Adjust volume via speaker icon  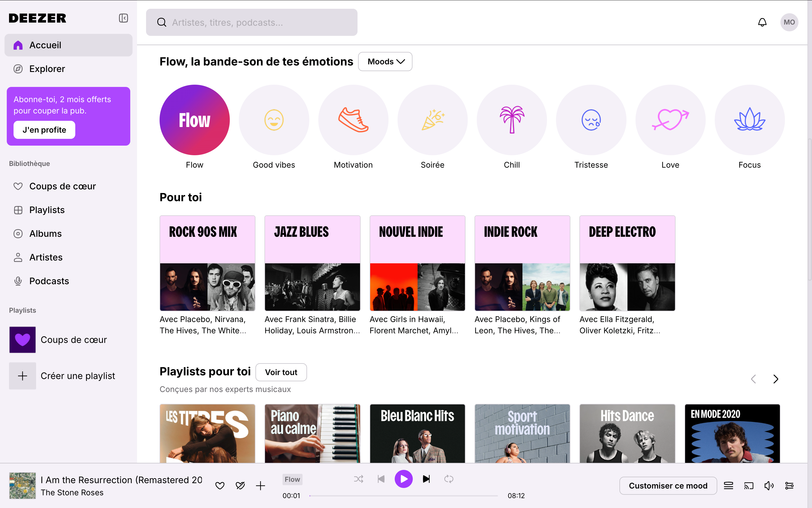(769, 485)
